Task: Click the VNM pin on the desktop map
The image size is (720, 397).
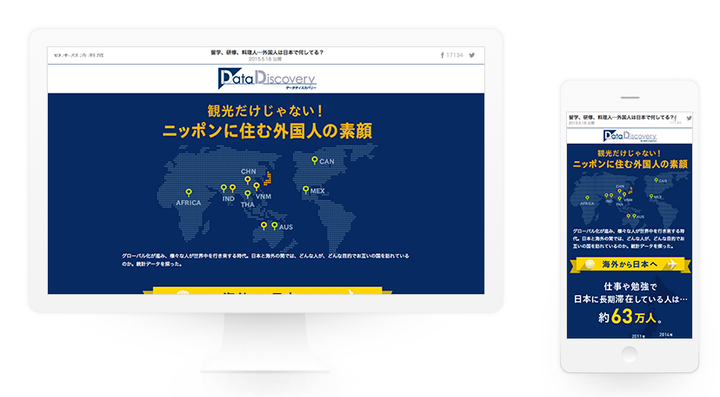Action: click(256, 186)
